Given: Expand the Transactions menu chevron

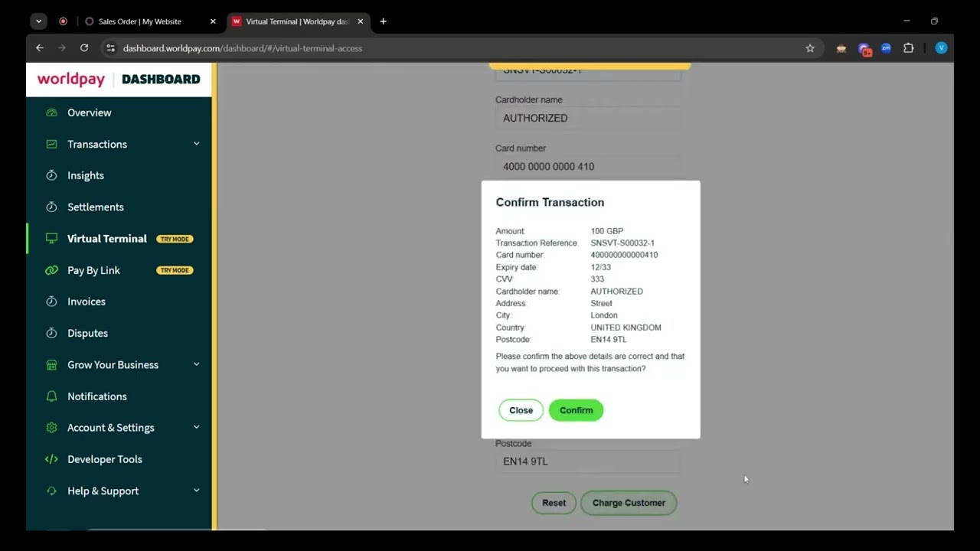Looking at the screenshot, I should point(196,144).
